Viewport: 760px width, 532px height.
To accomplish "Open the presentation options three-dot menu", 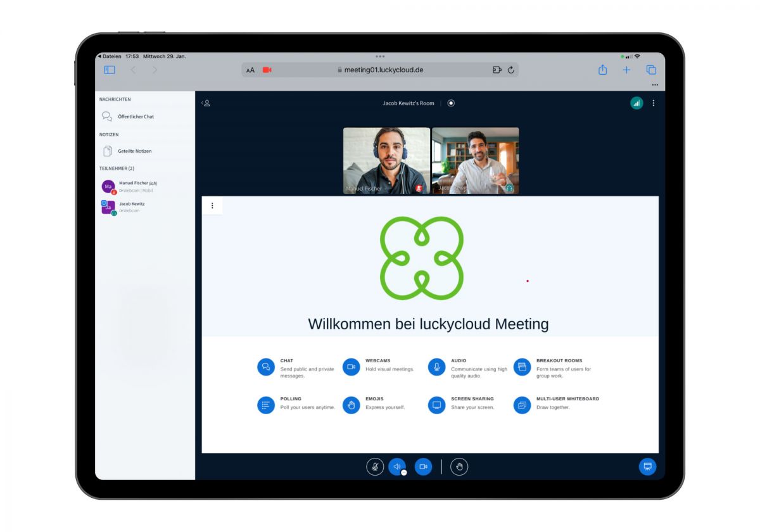I will pyautogui.click(x=212, y=206).
